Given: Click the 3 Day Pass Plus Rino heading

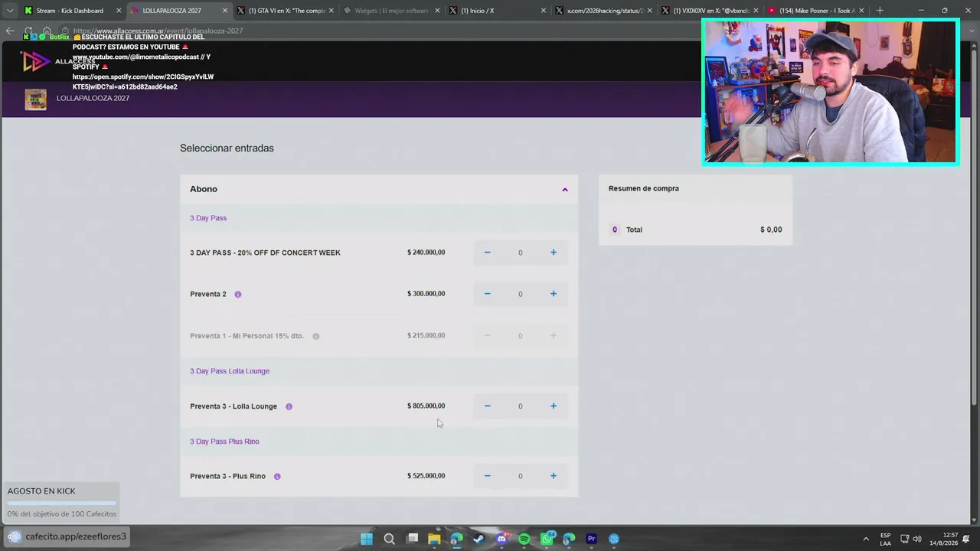Looking at the screenshot, I should tap(224, 442).
